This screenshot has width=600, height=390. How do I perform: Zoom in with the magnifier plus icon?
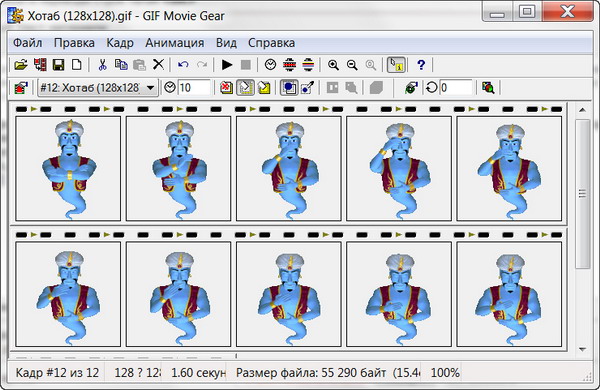coord(333,65)
